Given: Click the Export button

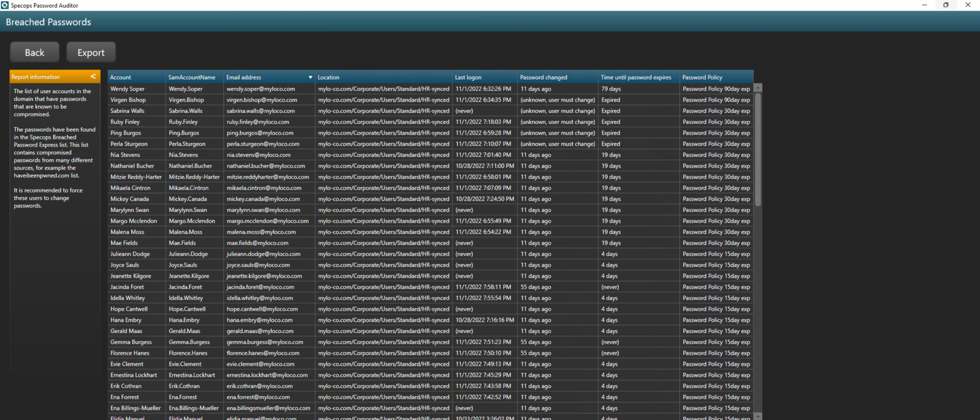Looking at the screenshot, I should [91, 52].
